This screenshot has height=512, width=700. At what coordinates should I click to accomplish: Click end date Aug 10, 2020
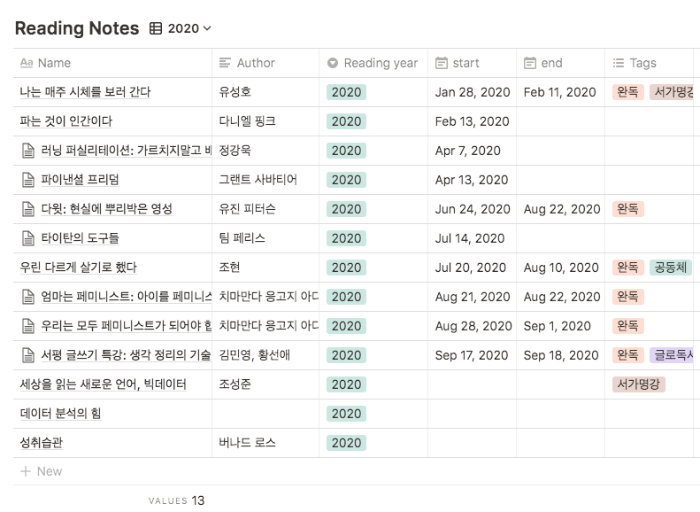point(561,267)
